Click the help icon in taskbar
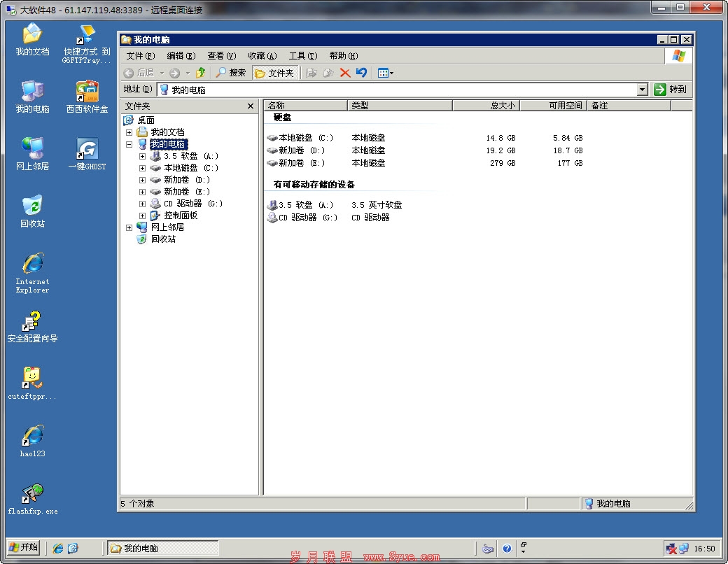The height and width of the screenshot is (564, 728). click(x=507, y=549)
